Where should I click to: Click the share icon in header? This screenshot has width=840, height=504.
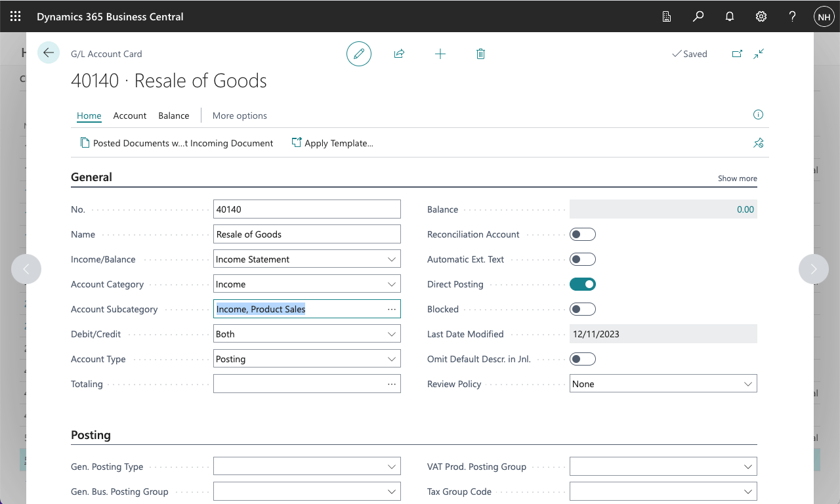(x=399, y=54)
